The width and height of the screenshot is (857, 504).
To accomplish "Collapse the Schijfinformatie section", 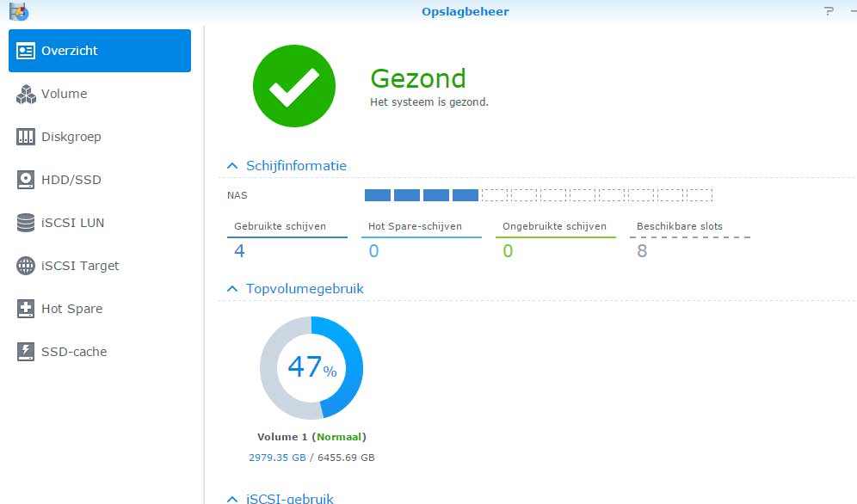I will pos(231,166).
